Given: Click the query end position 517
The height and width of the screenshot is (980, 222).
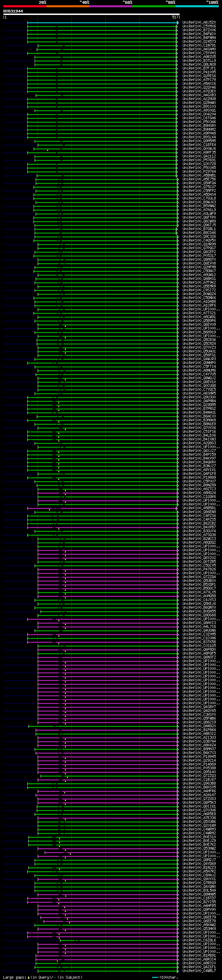Looking at the screenshot, I should click(x=175, y=17).
